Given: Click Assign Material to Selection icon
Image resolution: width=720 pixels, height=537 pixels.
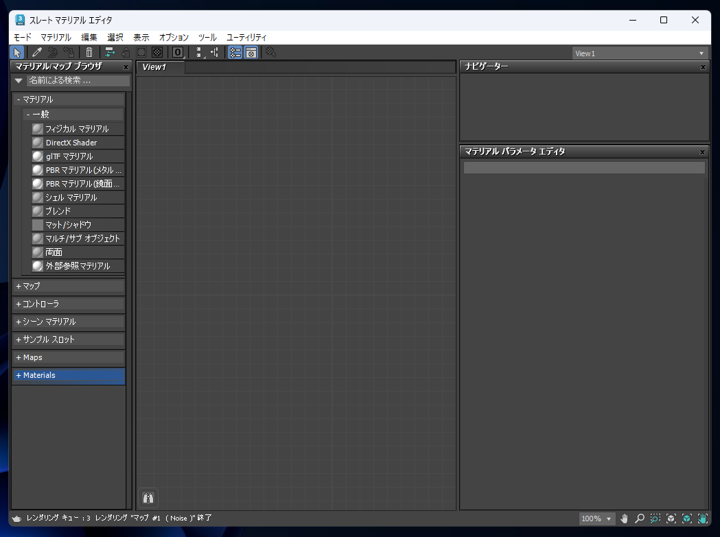Looking at the screenshot, I should point(69,52).
